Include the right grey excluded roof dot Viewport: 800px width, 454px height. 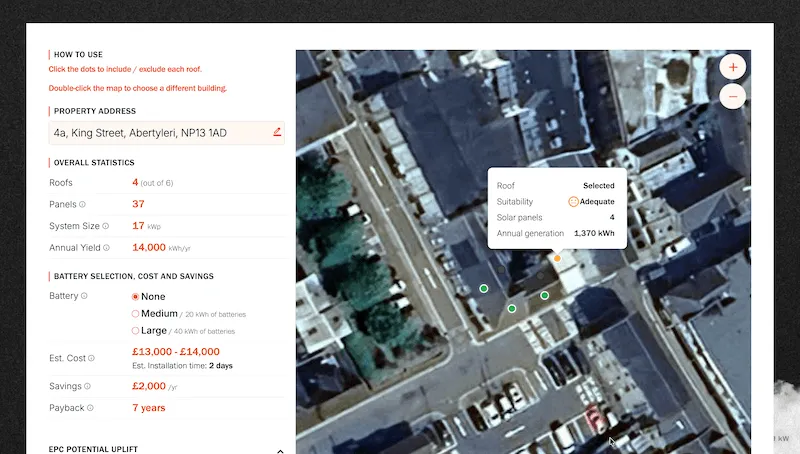pos(540,275)
